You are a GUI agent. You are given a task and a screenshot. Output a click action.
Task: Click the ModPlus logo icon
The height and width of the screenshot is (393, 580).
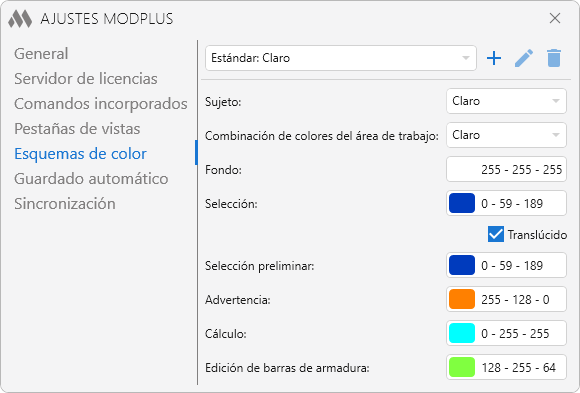(x=20, y=19)
